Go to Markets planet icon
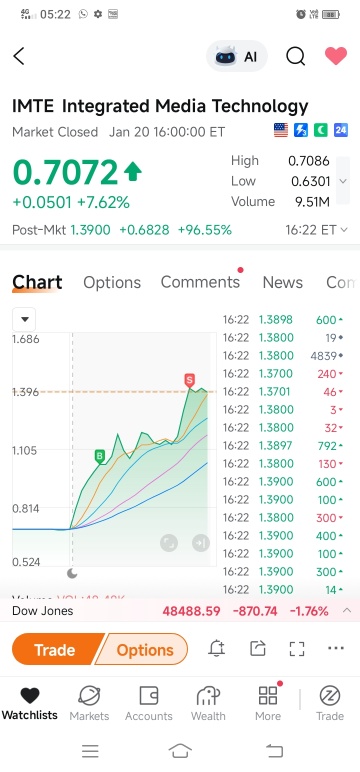 click(x=89, y=703)
